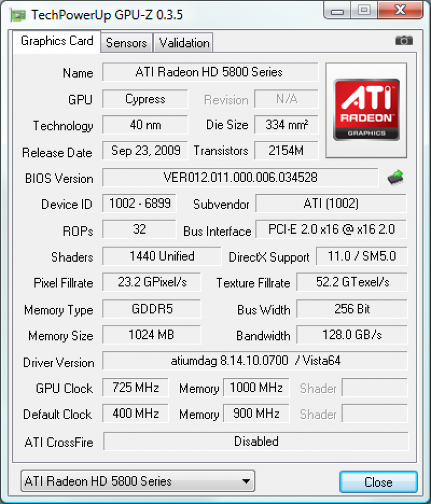
Task: Click the Driver Version label
Action: (x=59, y=363)
